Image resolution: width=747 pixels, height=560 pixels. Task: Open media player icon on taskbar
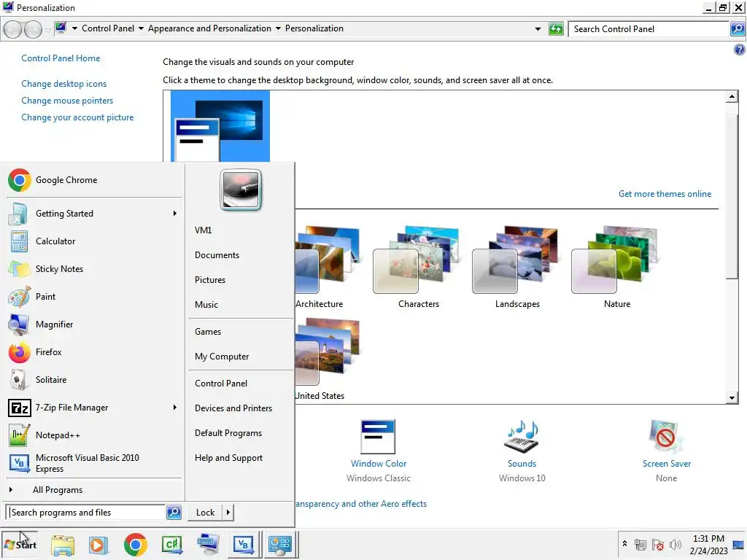[98, 545]
